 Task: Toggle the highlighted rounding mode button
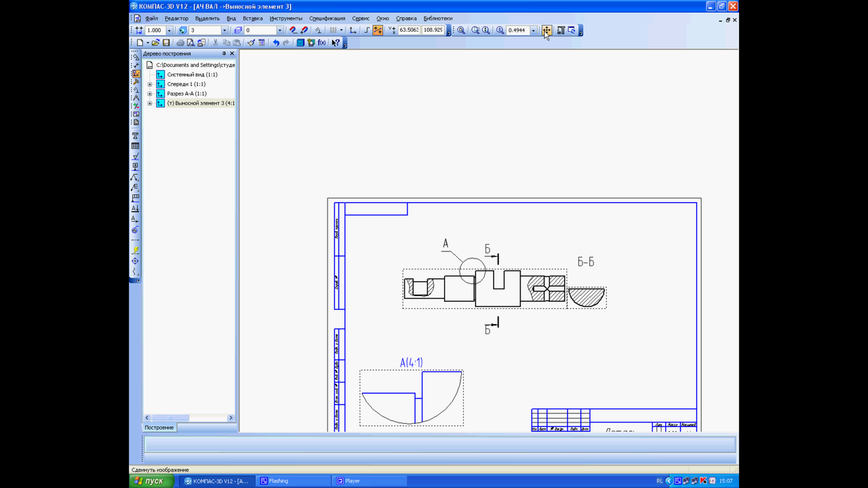(378, 30)
